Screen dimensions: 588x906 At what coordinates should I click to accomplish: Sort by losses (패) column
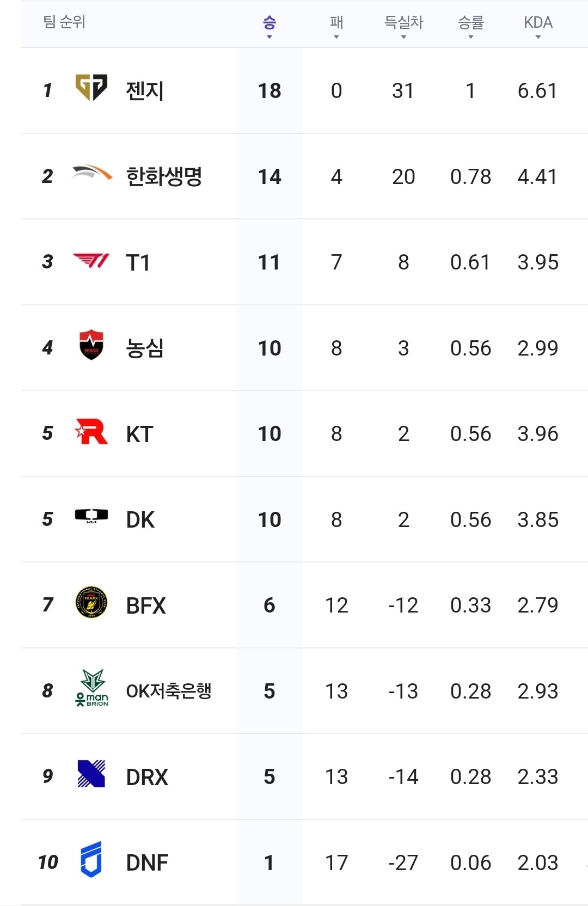click(336, 25)
